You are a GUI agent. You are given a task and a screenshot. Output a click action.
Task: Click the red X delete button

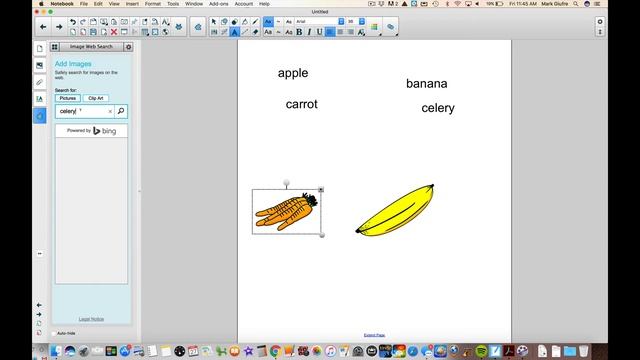pyautogui.click(x=114, y=32)
